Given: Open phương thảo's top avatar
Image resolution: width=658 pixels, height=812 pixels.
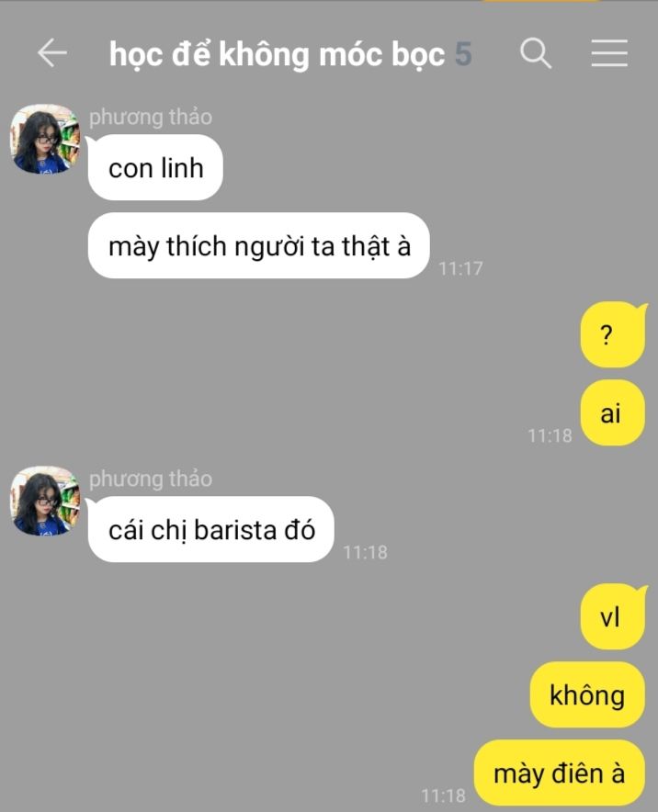Looking at the screenshot, I should pyautogui.click(x=44, y=139).
